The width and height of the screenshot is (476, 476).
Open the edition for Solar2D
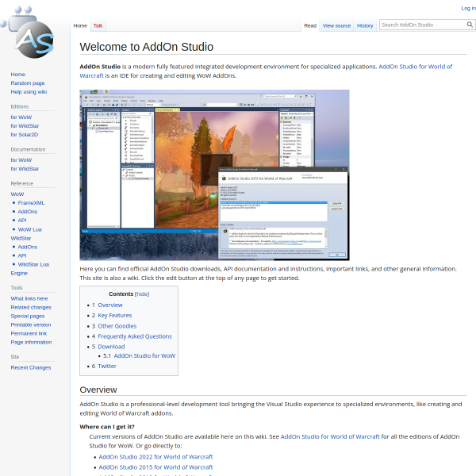click(25, 135)
